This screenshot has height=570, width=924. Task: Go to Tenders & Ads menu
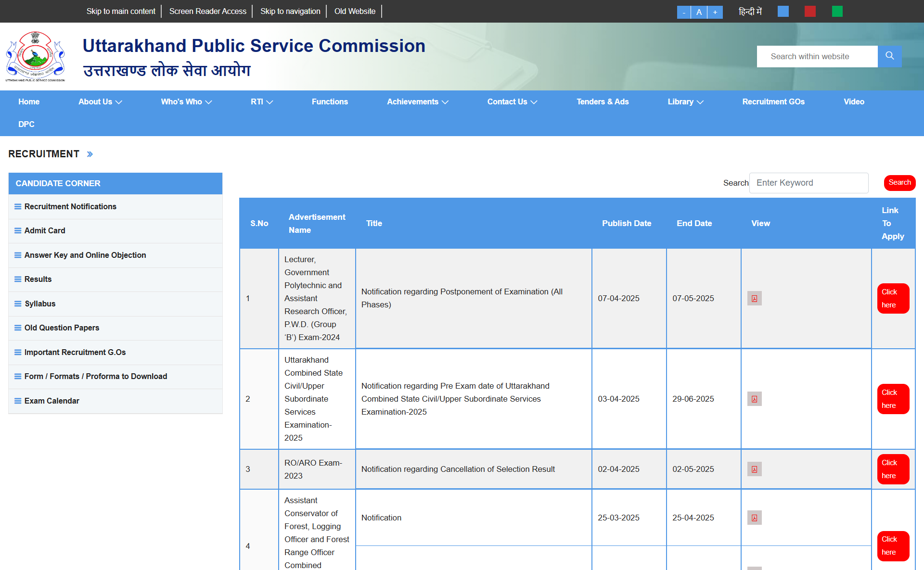tap(603, 102)
